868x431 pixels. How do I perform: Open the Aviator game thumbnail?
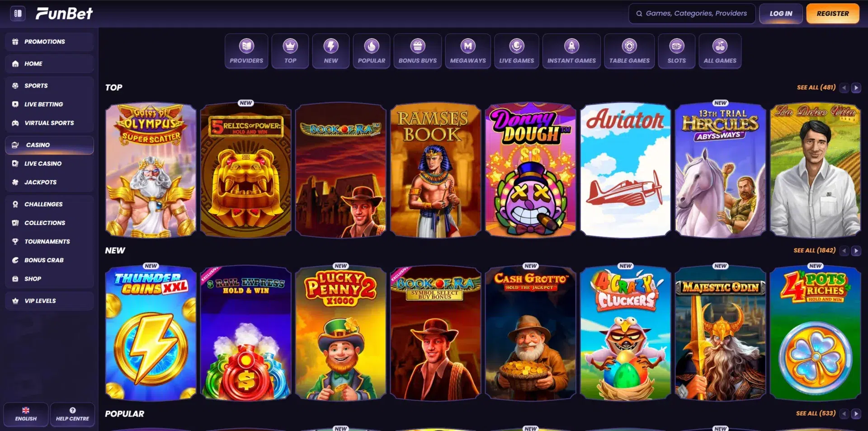click(625, 170)
